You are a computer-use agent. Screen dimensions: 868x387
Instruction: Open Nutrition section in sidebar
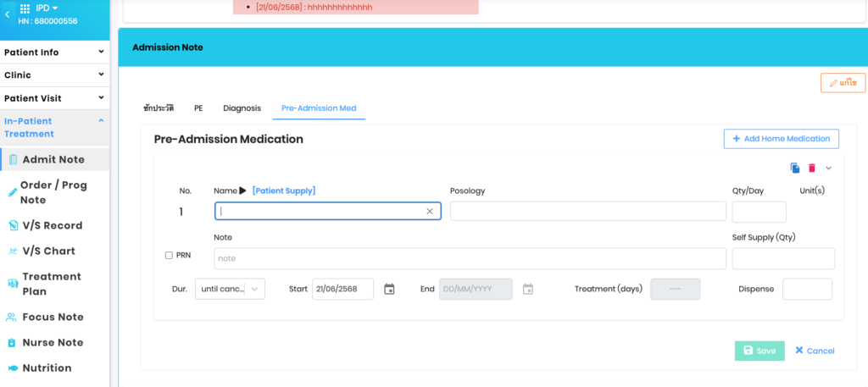tap(47, 368)
